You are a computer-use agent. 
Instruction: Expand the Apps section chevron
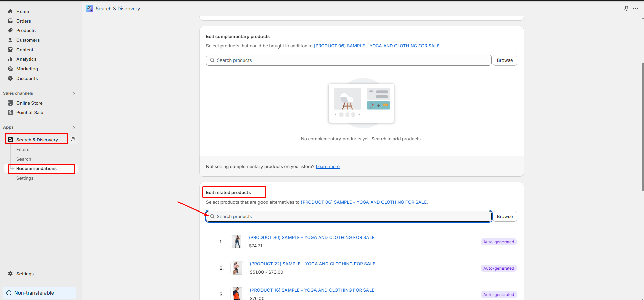(74, 127)
